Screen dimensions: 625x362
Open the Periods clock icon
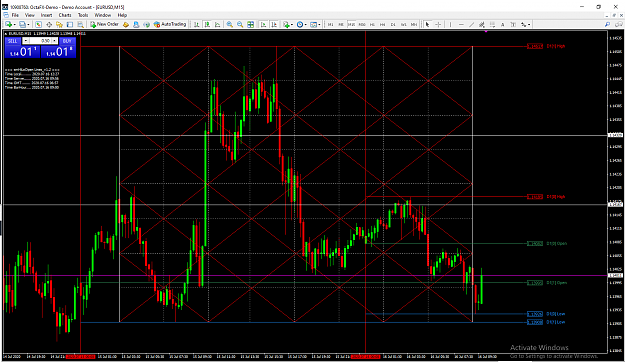pos(300,25)
